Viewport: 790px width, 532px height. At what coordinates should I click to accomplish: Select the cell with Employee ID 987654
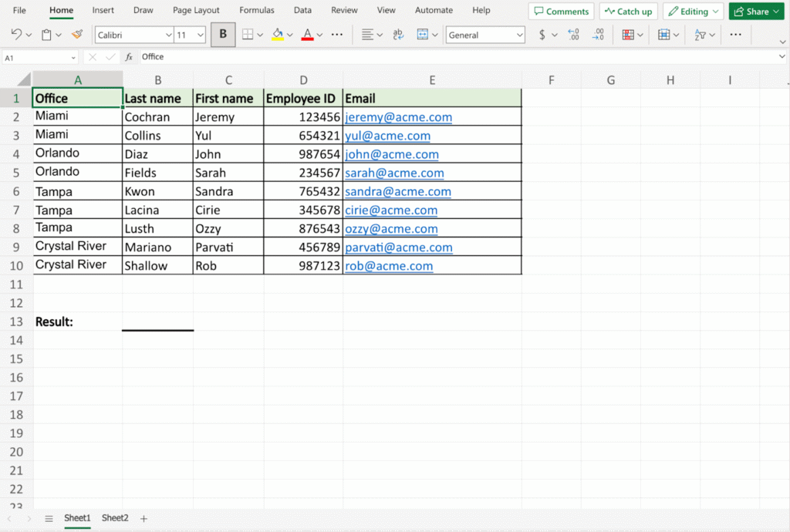(x=303, y=154)
